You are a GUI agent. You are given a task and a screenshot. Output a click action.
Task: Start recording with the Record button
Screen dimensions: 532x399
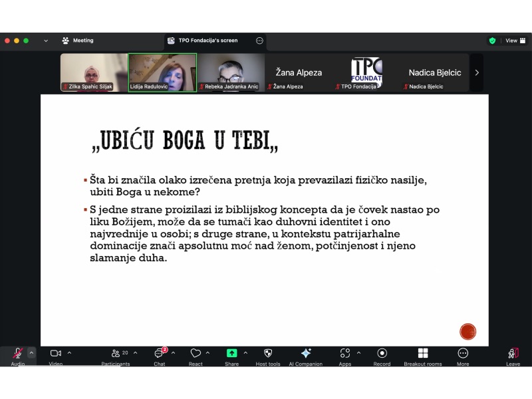point(382,354)
